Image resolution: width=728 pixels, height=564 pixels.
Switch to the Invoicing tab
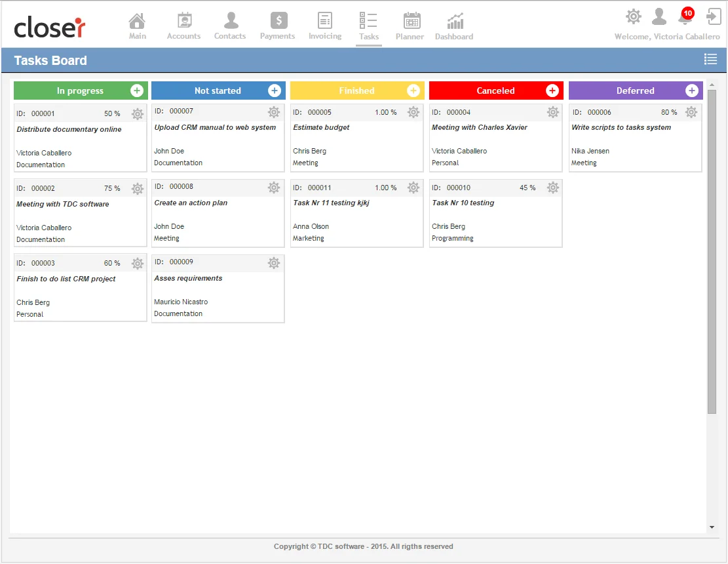pos(325,26)
